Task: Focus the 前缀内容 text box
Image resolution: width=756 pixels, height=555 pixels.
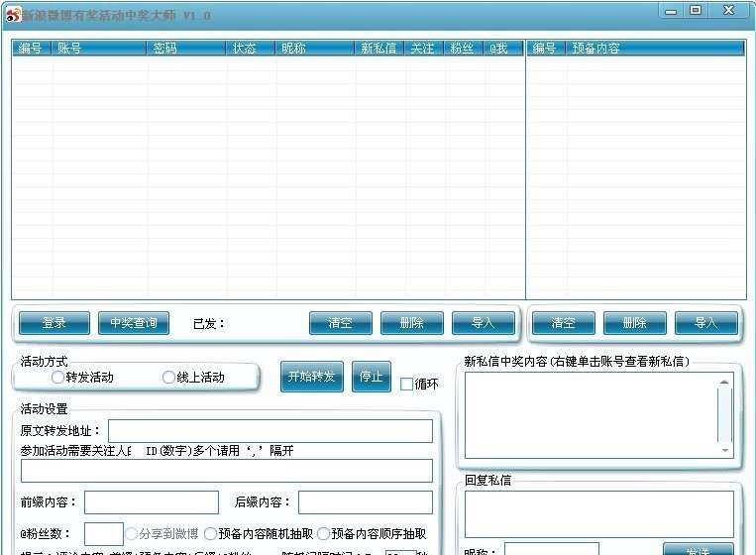Action: pos(152,502)
